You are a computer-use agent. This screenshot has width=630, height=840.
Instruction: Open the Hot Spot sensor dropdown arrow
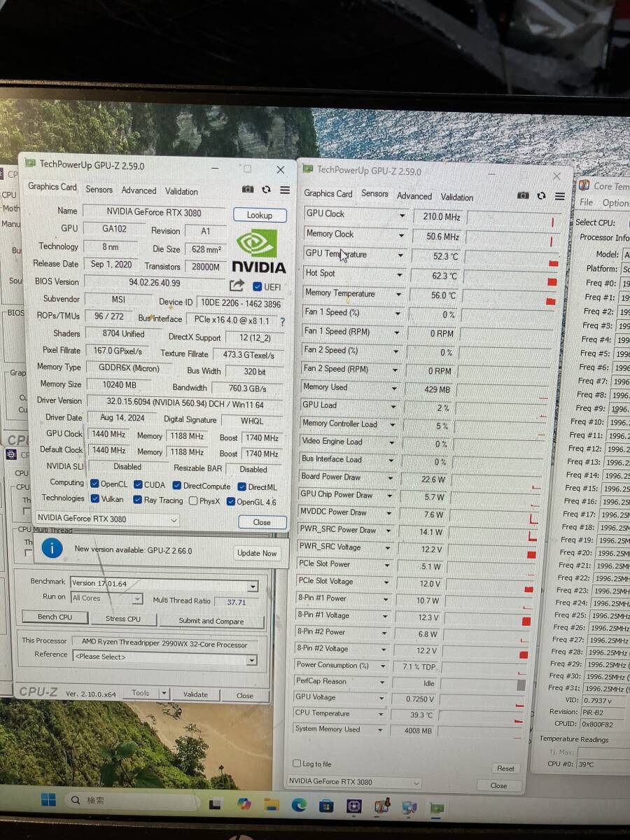click(400, 274)
